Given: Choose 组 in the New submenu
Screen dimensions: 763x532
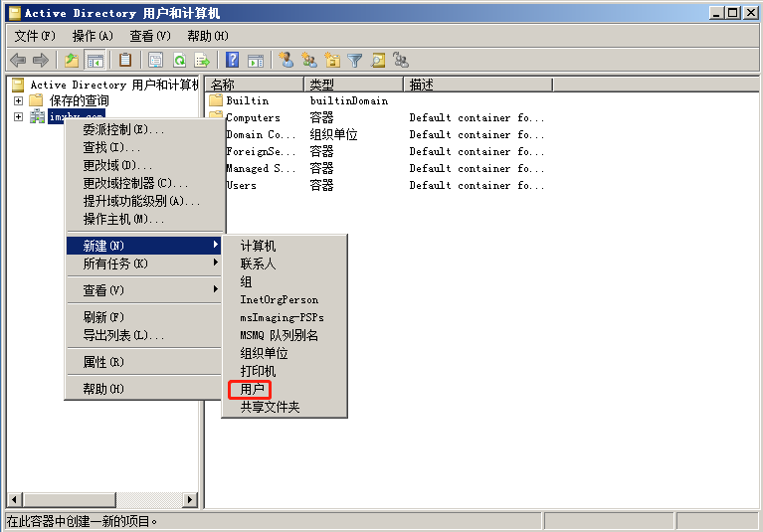Looking at the screenshot, I should click(285, 281).
